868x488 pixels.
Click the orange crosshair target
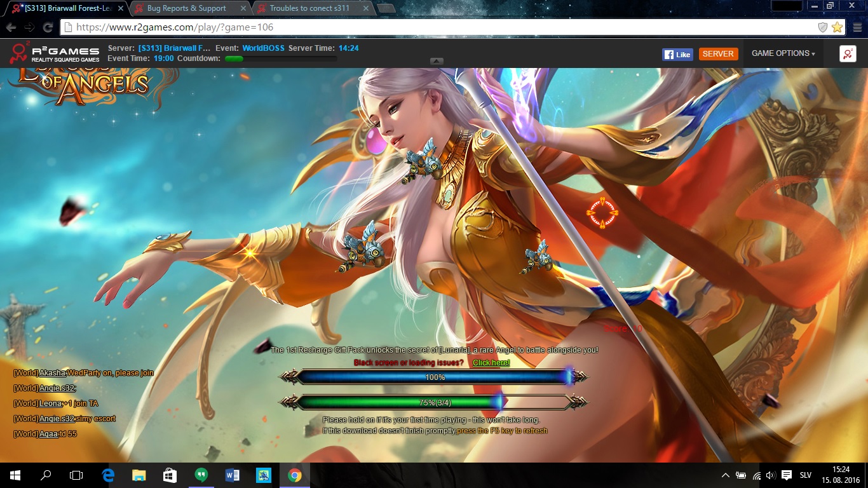pyautogui.click(x=602, y=212)
